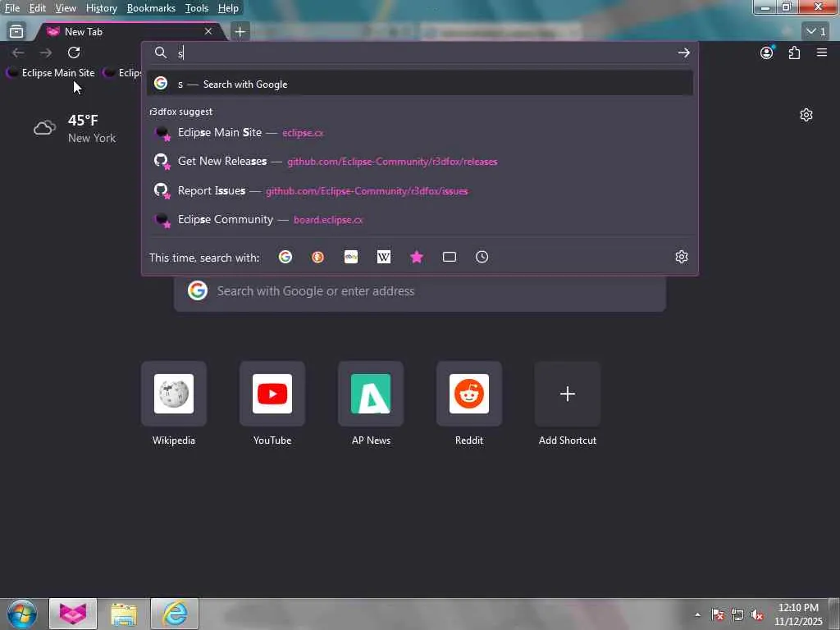Search history with the clock icon
Screen dimensions: 840x630
pos(482,257)
